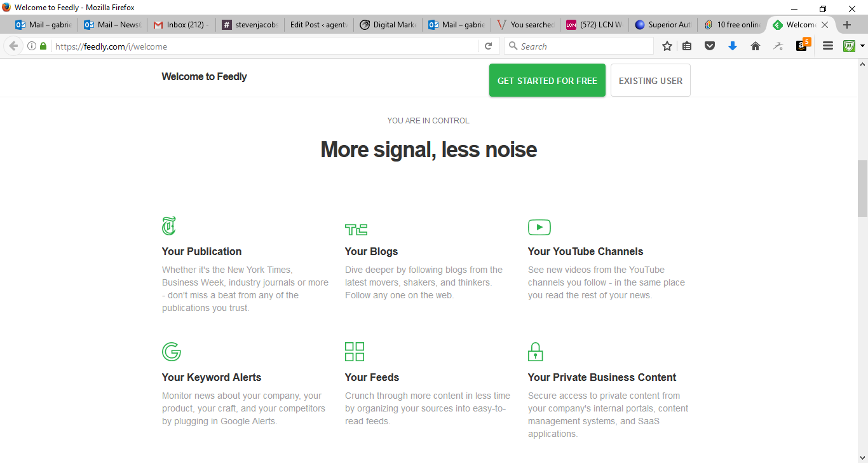Screen dimensions: 868x463
Task: Open the bookmarks list icon
Action: pos(687,46)
